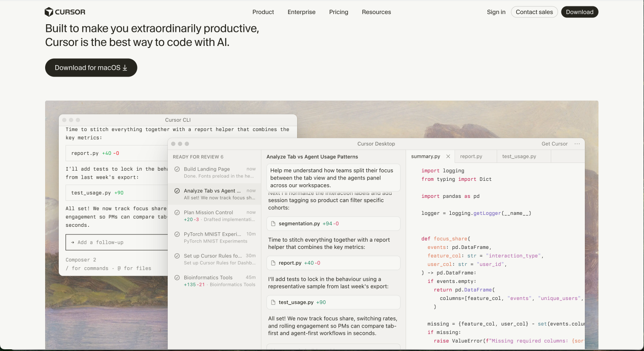Image resolution: width=644 pixels, height=351 pixels.
Task: Click the user prompt bubble 'Help me understand'
Action: (x=333, y=178)
